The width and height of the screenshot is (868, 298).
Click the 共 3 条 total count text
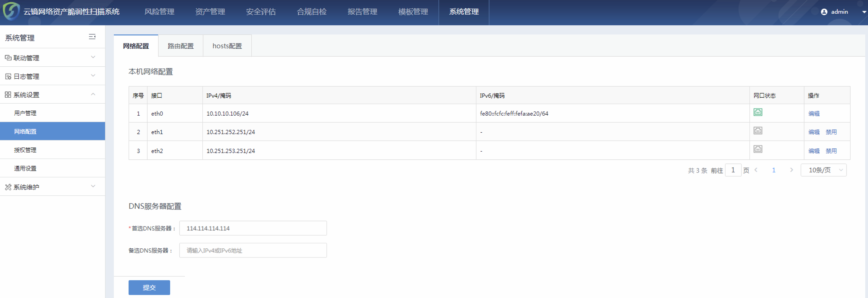[697, 170]
